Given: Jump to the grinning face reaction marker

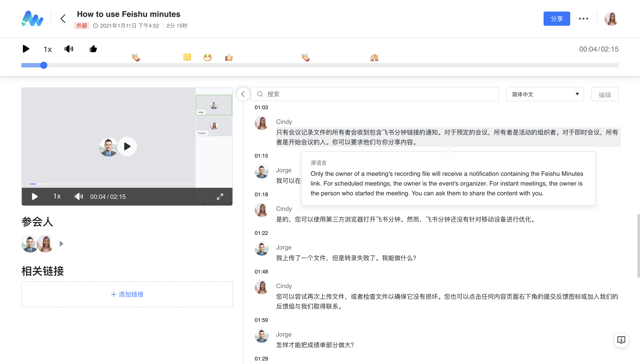Looking at the screenshot, I should point(208,57).
